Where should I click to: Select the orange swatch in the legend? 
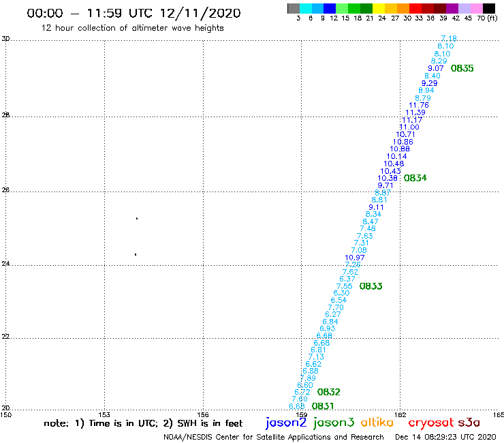click(x=403, y=8)
